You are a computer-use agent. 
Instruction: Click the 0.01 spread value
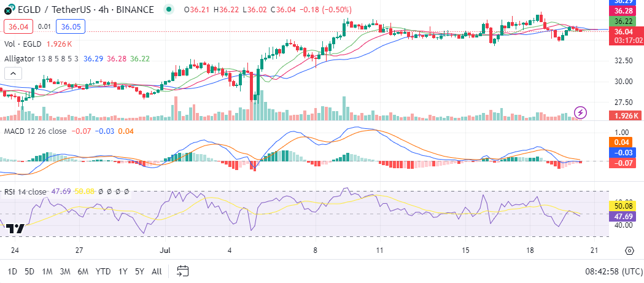pos(44,26)
